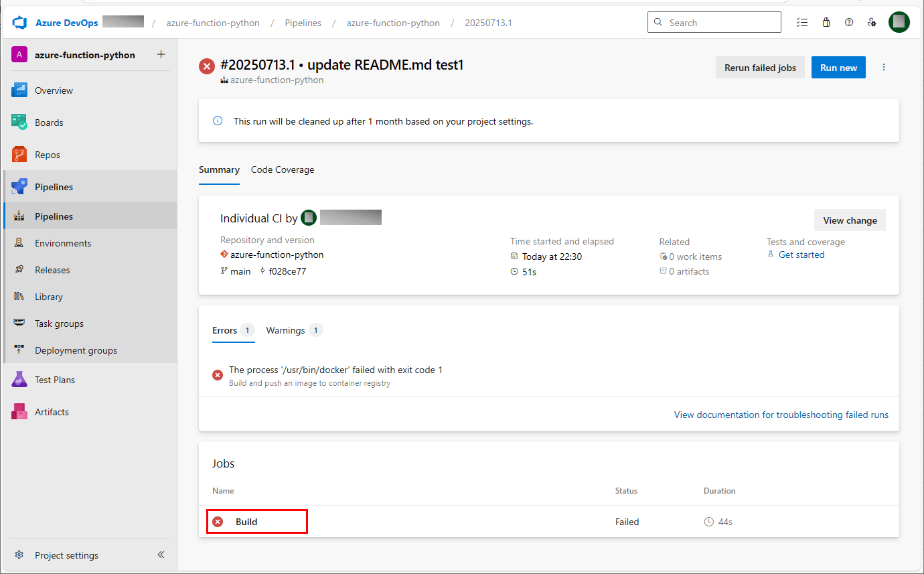Viewport: 924px width, 574px height.
Task: Click the Pipelines breadcrumb
Action: tap(303, 23)
